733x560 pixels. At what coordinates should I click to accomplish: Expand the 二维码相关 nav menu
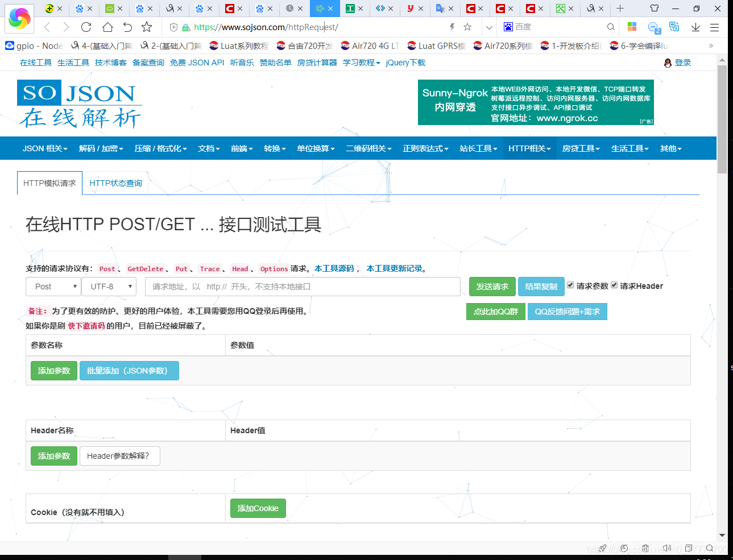point(368,148)
